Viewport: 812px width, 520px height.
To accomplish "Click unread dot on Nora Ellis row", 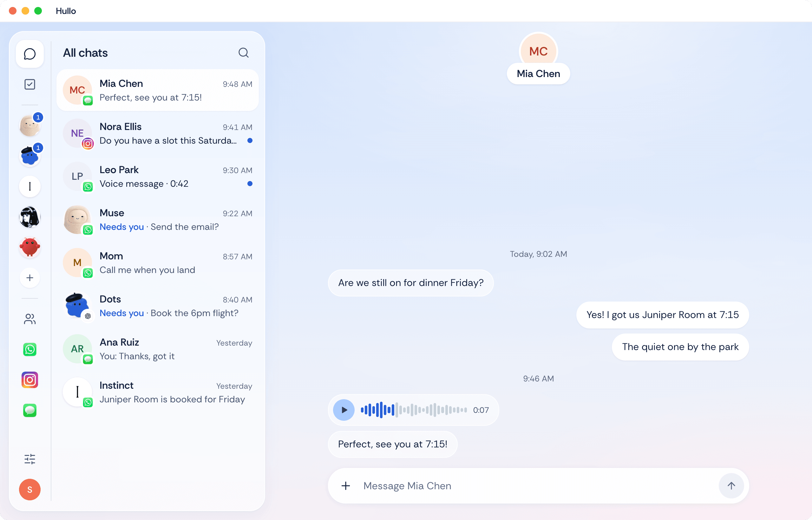I will 250,140.
